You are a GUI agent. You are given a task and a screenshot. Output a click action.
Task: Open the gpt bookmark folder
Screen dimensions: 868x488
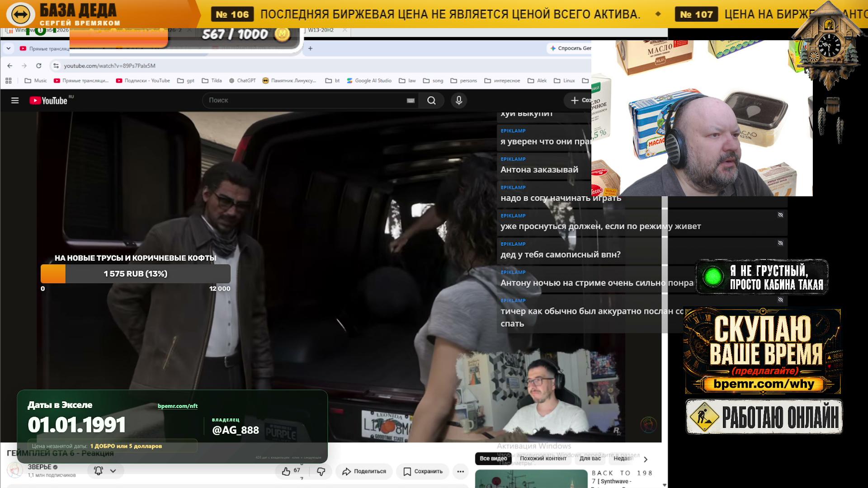[x=186, y=81]
